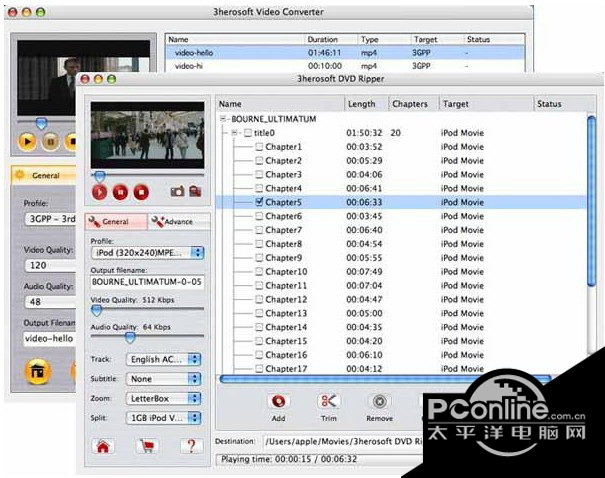Viewport: 605px width, 478px height.
Task: Collapse the BOURNE_ULTIMATUM tree node
Action: 223,118
